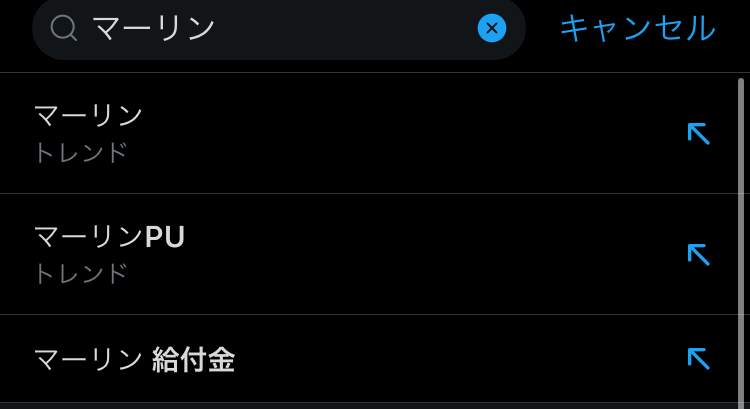Image resolution: width=750 pixels, height=409 pixels.
Task: Click the bold 給付金 text in third suggestion
Action: 193,359
